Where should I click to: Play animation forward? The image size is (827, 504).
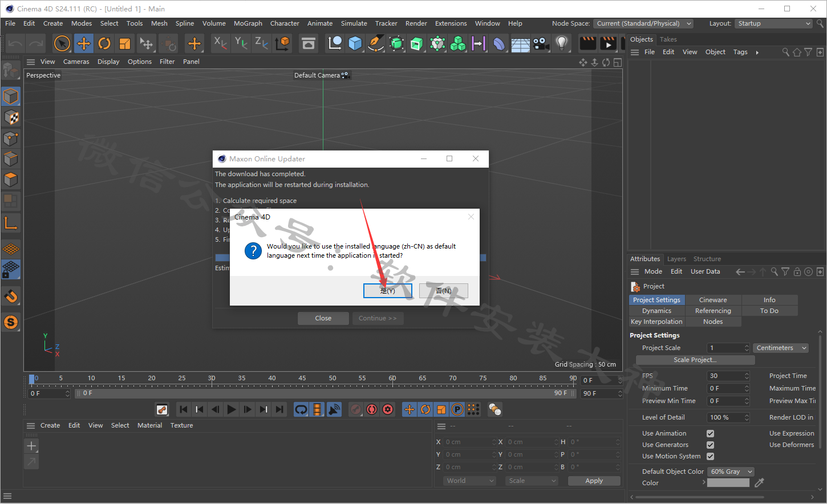[x=231, y=409]
